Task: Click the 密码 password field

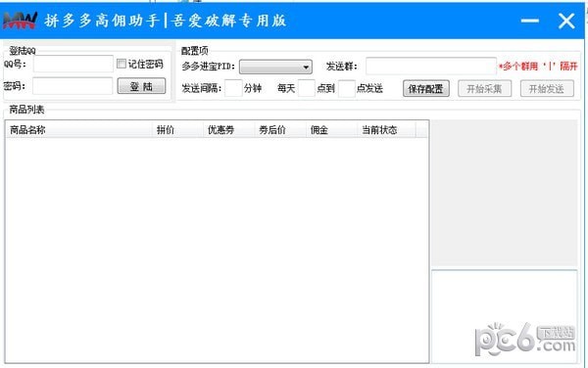Action: click(x=73, y=86)
